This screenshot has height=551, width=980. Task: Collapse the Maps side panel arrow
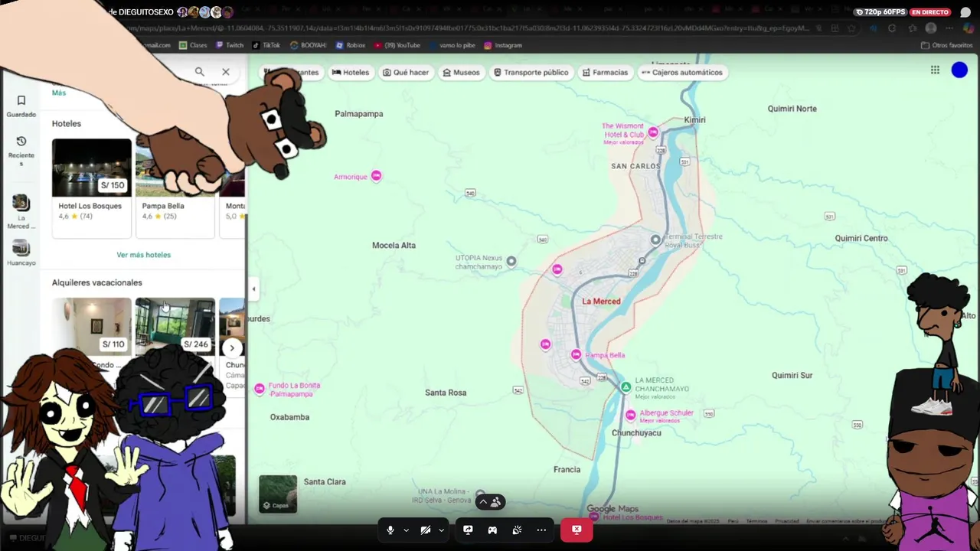253,289
